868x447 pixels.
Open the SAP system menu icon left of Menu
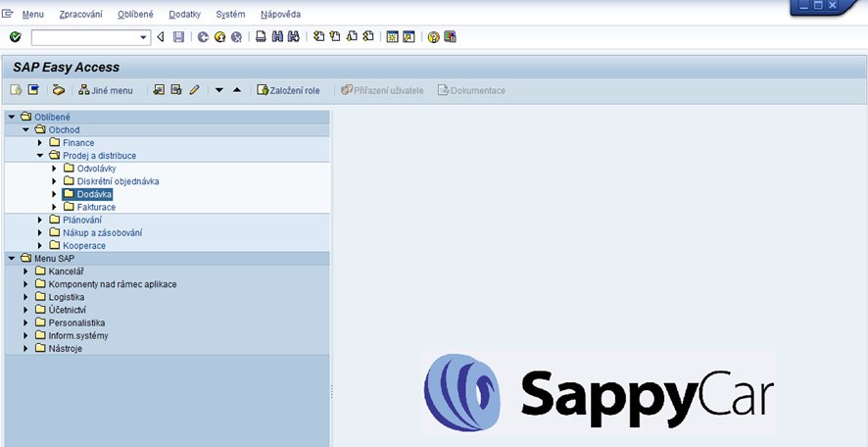click(7, 14)
